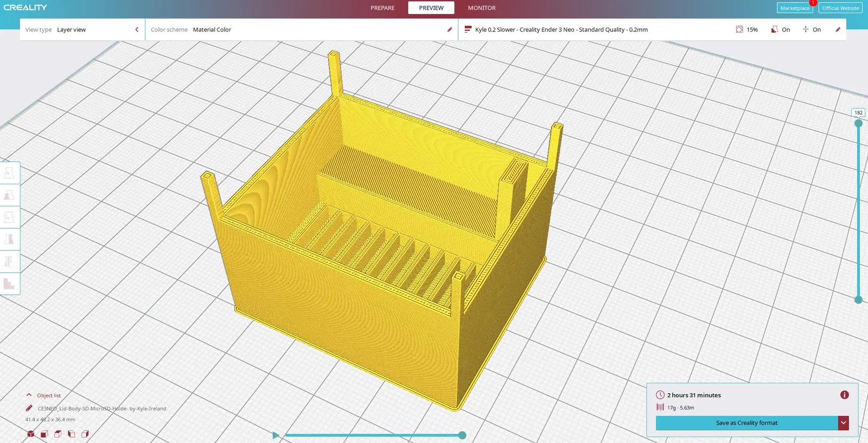Click the 2 hours 31 minutes estimate
Image resolution: width=868 pixels, height=443 pixels.
pyautogui.click(x=694, y=395)
